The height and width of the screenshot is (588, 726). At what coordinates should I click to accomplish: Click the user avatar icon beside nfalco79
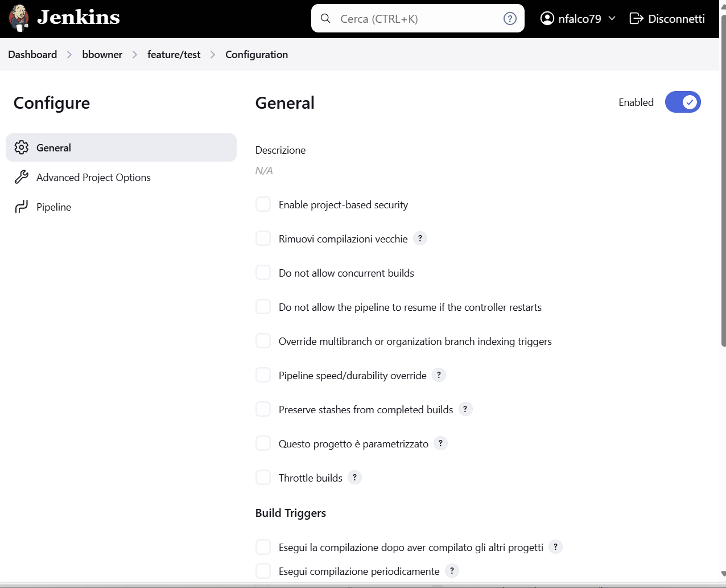[x=547, y=18]
